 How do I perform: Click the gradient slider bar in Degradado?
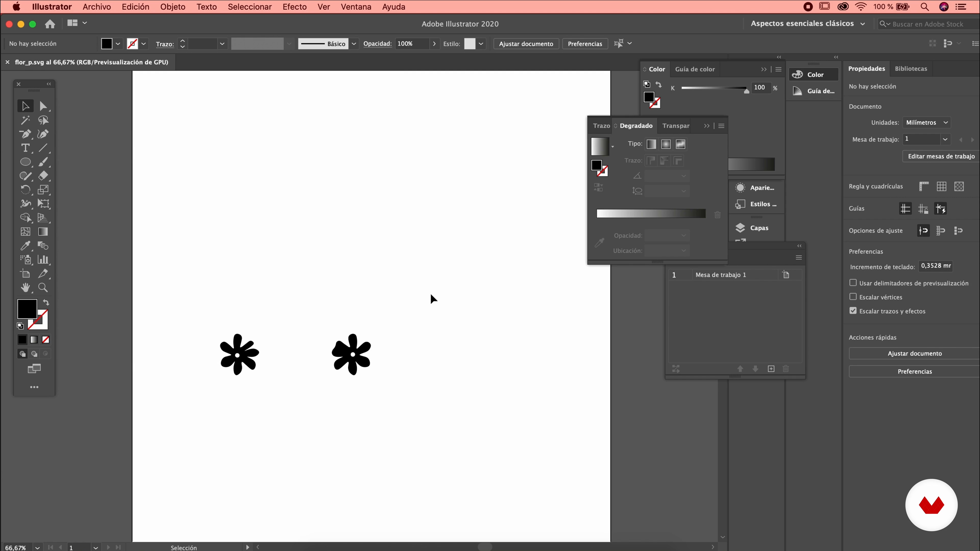click(651, 214)
